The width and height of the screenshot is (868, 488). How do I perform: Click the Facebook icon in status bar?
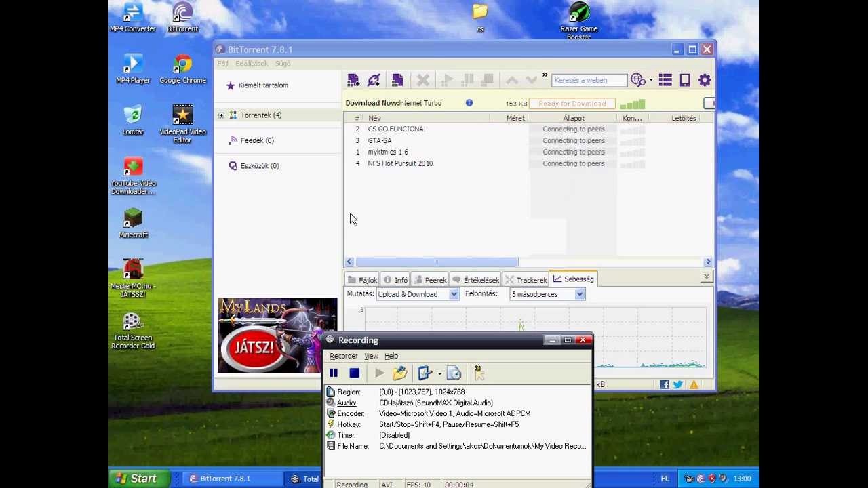tap(665, 384)
